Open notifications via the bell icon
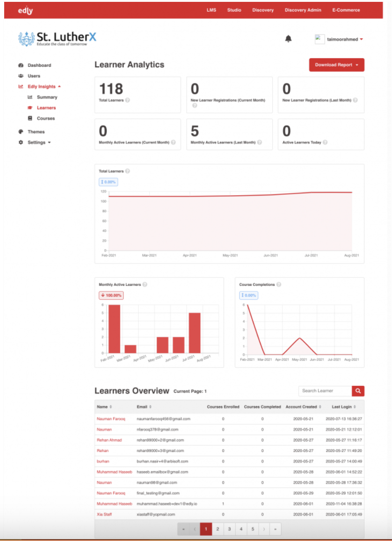Viewport: 392px width, 541px height. coord(288,39)
